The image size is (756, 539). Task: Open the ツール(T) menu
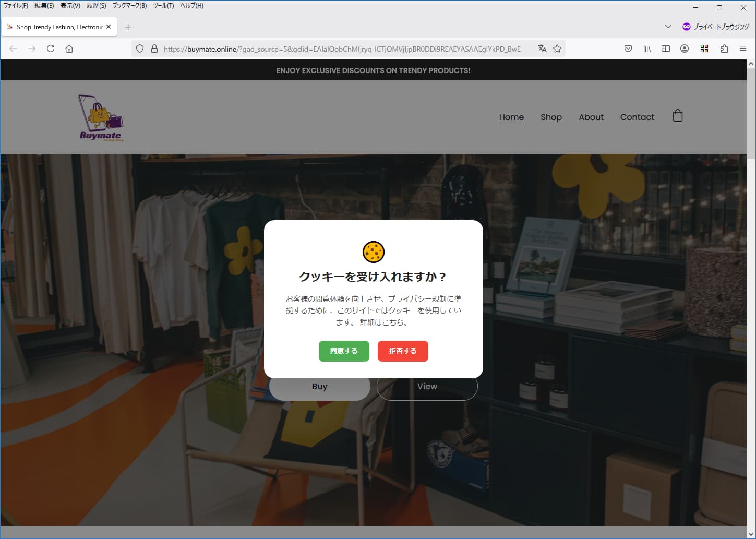163,6
